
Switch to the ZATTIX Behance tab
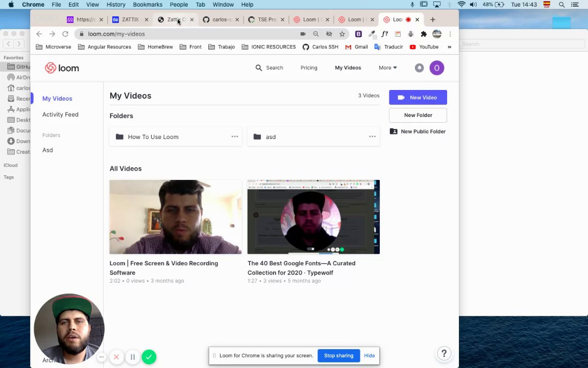coord(130,19)
